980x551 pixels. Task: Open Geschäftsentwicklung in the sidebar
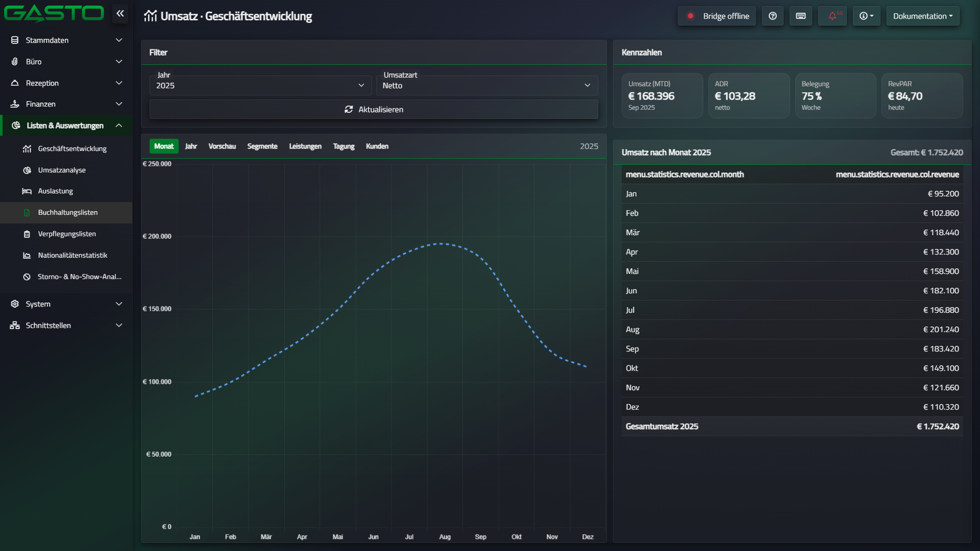click(x=66, y=149)
